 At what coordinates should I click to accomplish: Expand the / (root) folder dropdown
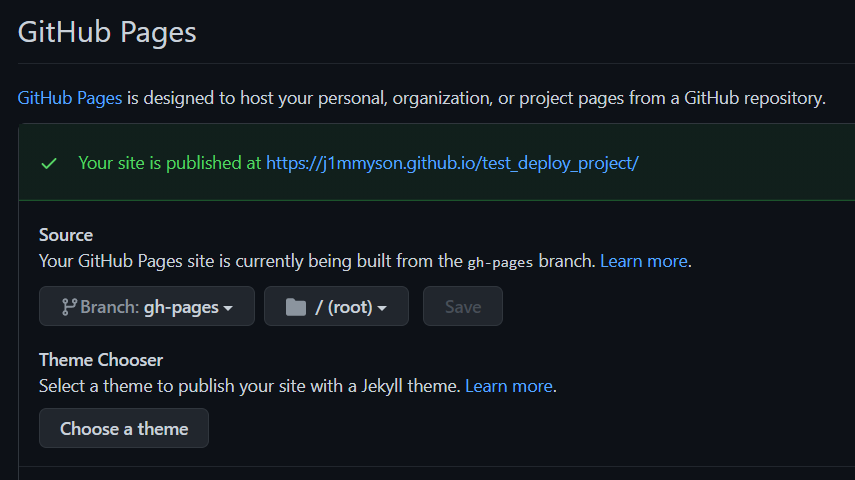point(336,307)
